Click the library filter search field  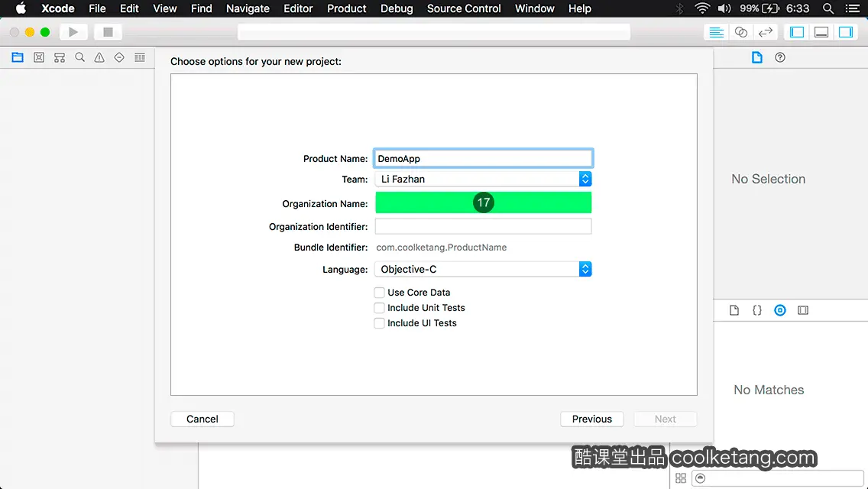point(778,478)
